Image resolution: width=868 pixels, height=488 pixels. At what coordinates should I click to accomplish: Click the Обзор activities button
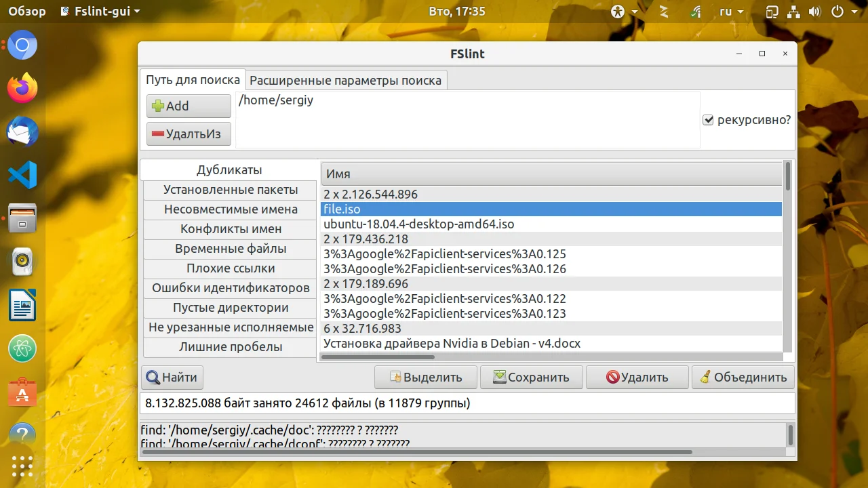click(x=26, y=12)
